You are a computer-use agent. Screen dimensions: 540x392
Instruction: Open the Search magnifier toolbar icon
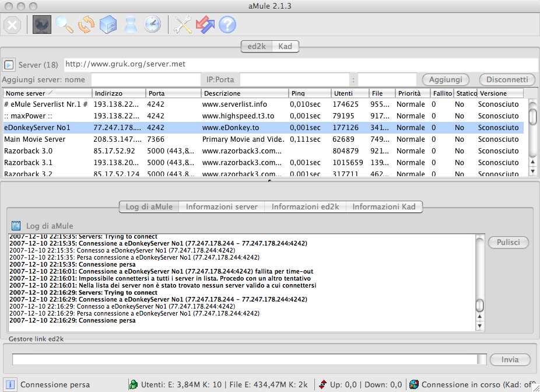pyautogui.click(x=64, y=25)
